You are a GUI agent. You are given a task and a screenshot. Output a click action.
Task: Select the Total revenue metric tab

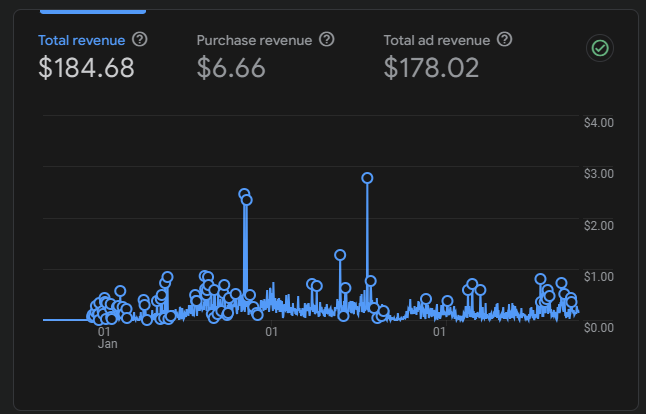82,41
